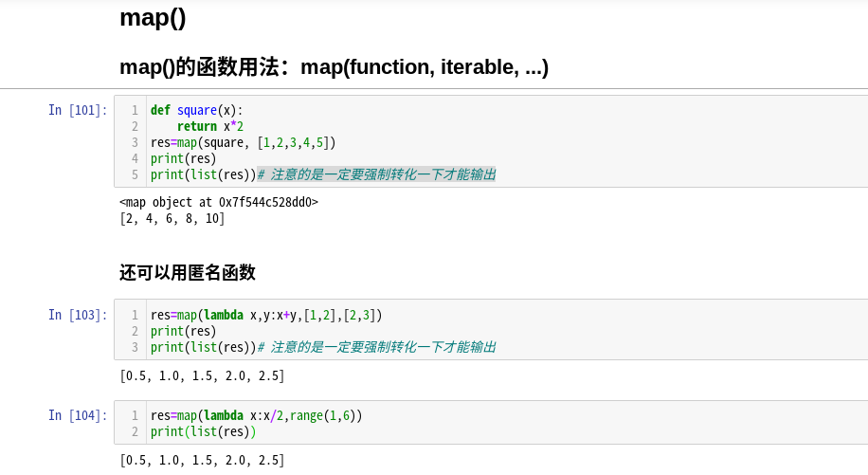Select the map object output text

point(219,202)
